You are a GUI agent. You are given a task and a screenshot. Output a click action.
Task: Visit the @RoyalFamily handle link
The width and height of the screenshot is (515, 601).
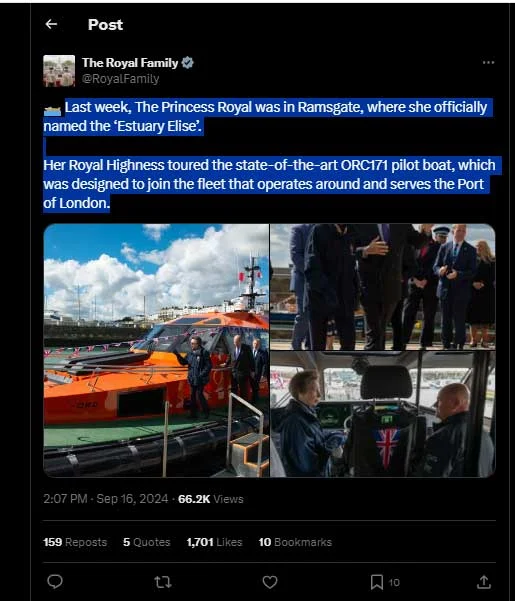point(120,79)
